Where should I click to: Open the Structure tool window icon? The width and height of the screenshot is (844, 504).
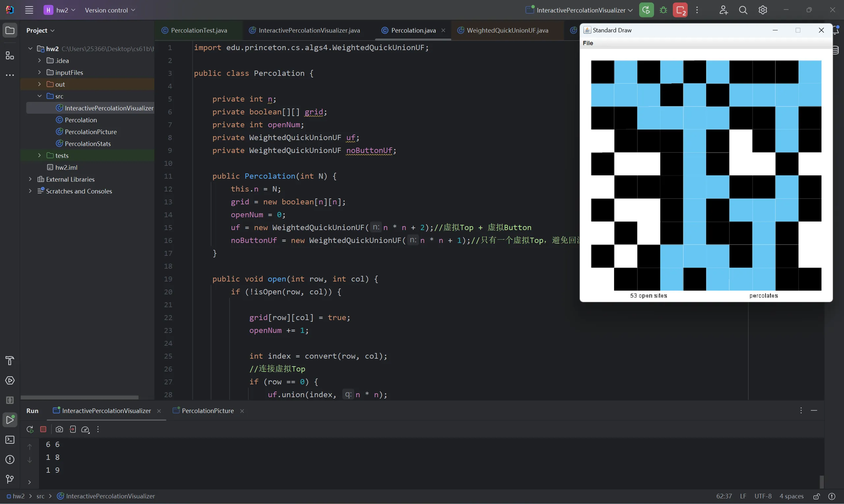click(10, 55)
